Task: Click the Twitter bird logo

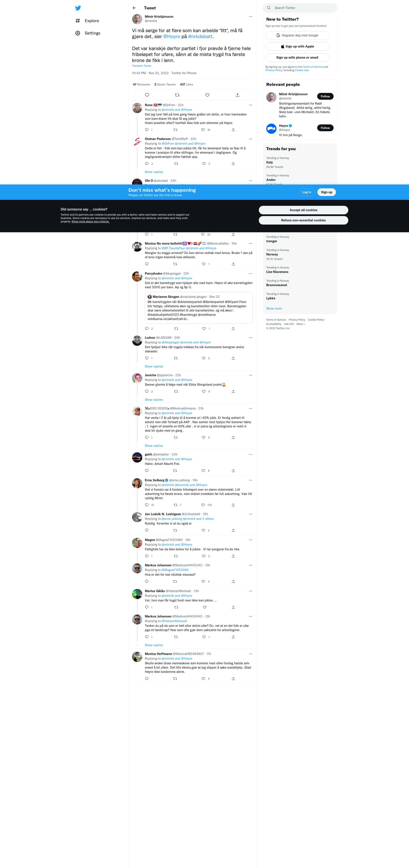Action: (x=78, y=8)
